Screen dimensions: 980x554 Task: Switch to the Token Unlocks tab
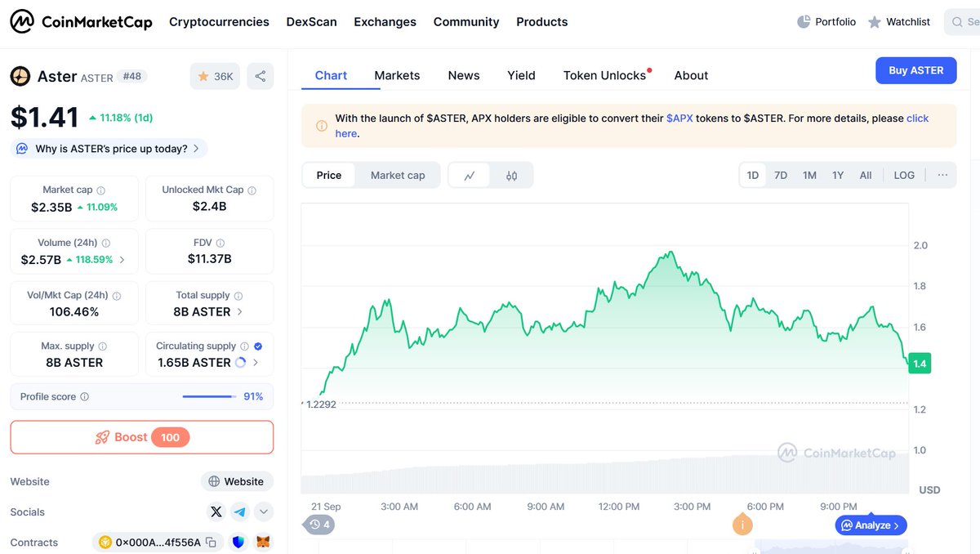605,75
